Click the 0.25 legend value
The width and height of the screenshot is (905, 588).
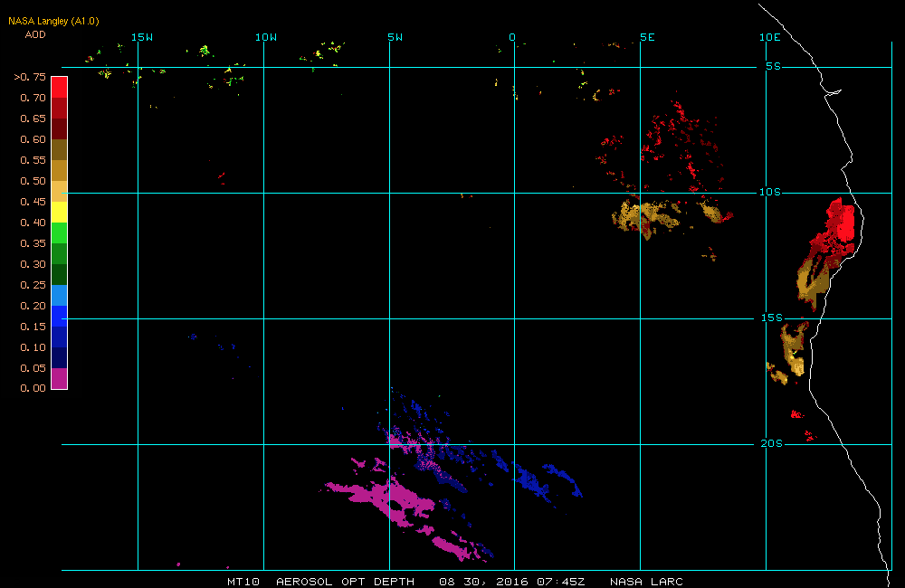click(x=33, y=285)
